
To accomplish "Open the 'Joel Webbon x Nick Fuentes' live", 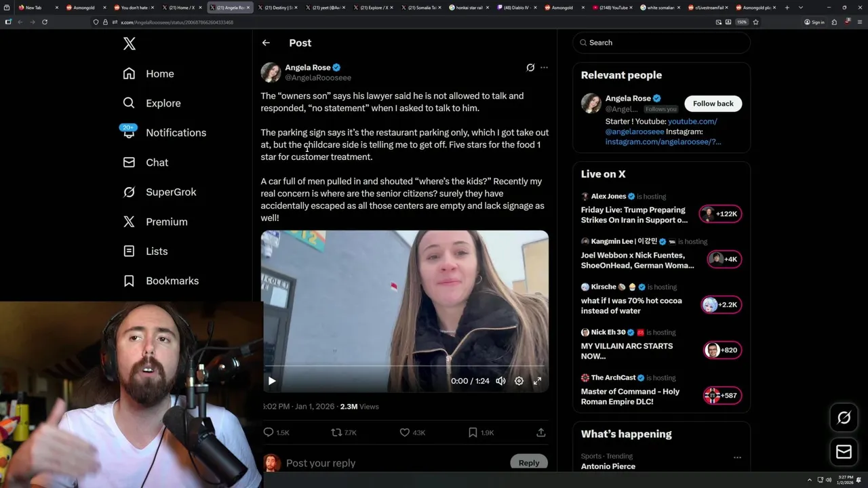I will [x=637, y=260].
